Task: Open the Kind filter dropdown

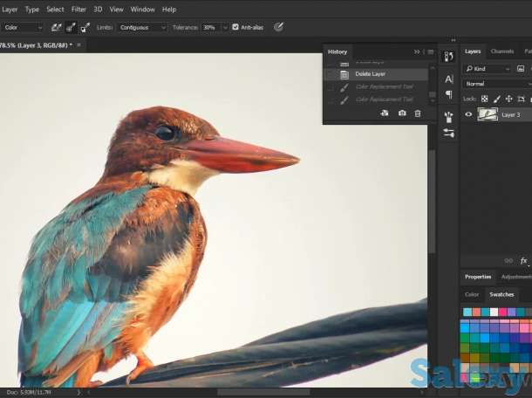Action: tap(488, 69)
